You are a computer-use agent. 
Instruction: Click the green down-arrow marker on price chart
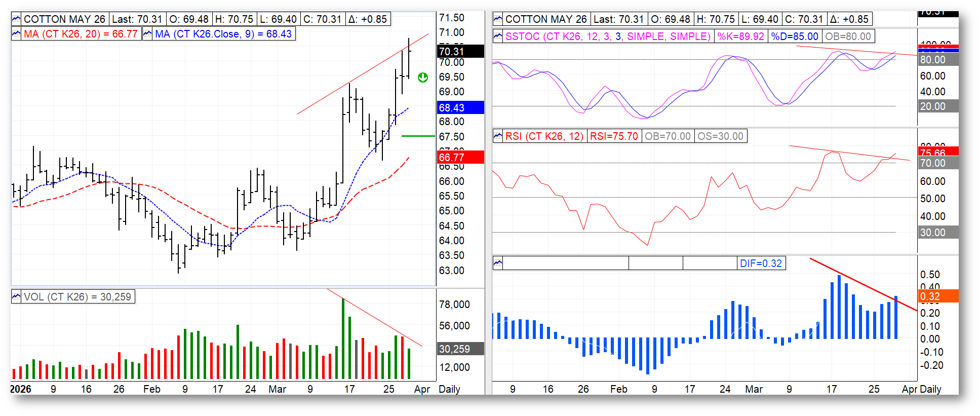tap(423, 78)
